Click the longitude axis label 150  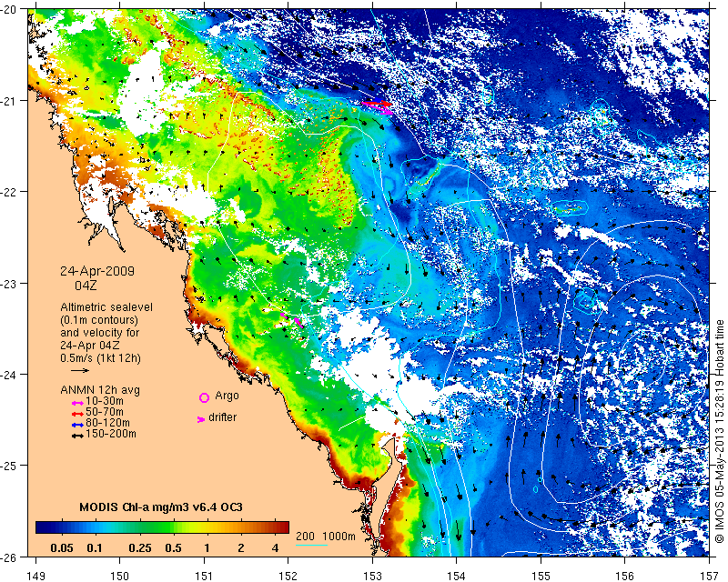(x=120, y=576)
